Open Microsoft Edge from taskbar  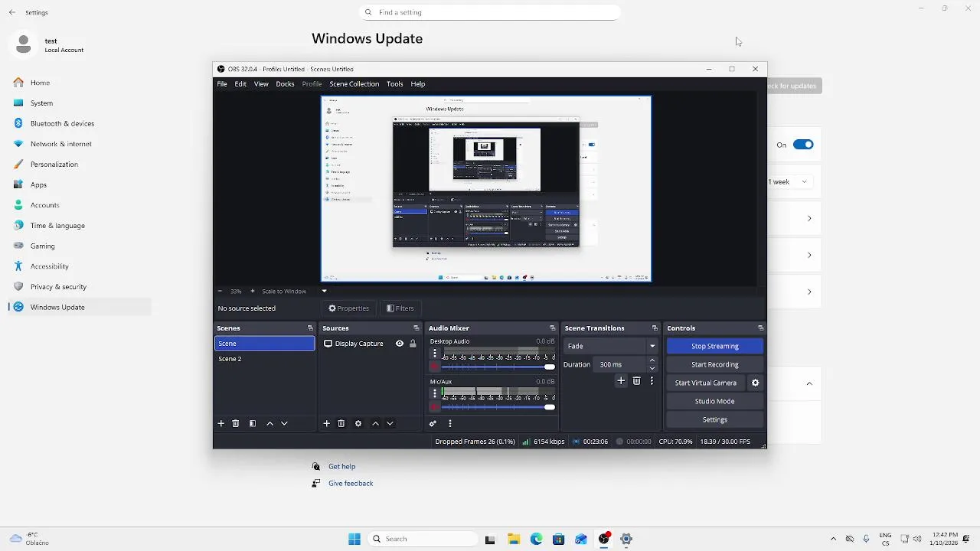[536, 539]
